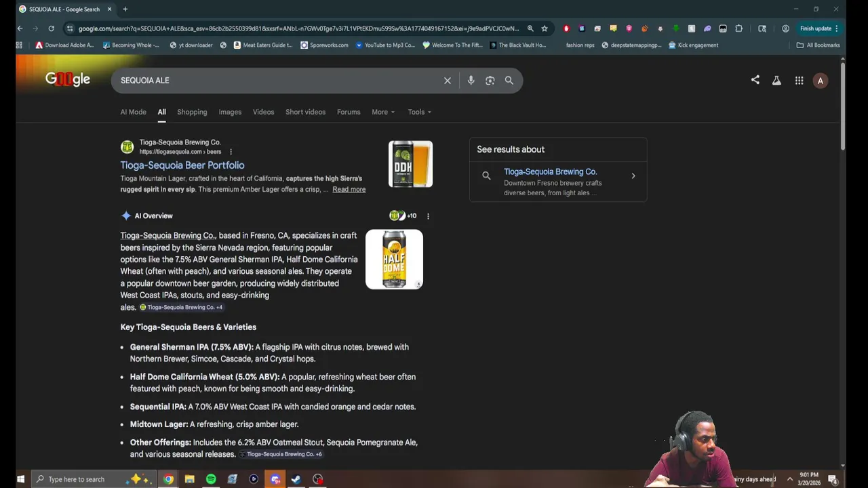Viewport: 868px width, 488px height.
Task: Click the Half Dome can image
Action: pos(394,260)
